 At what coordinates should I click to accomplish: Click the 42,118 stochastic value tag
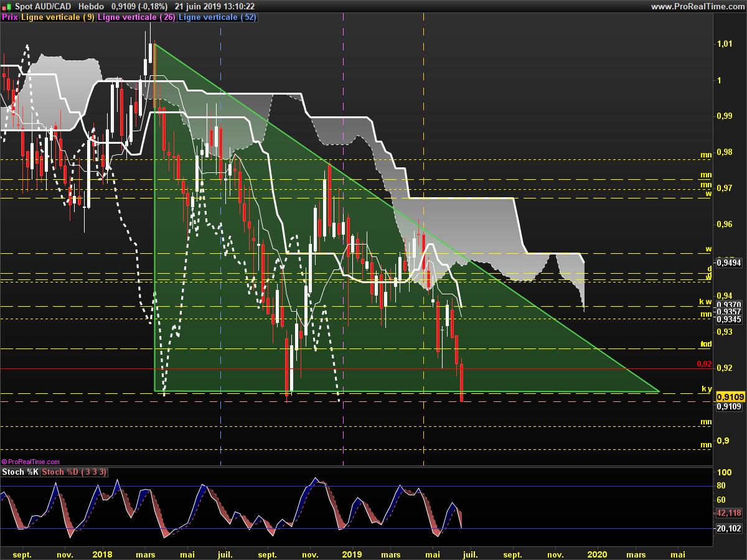[728, 513]
